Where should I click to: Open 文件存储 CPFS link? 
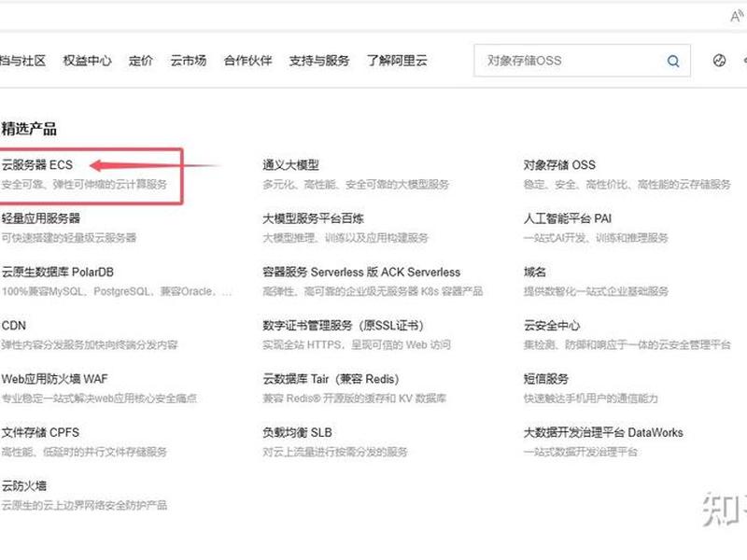click(40, 432)
